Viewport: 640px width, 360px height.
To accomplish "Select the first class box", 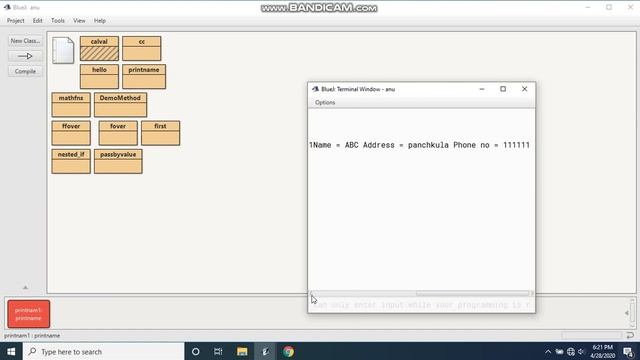I will (160, 133).
